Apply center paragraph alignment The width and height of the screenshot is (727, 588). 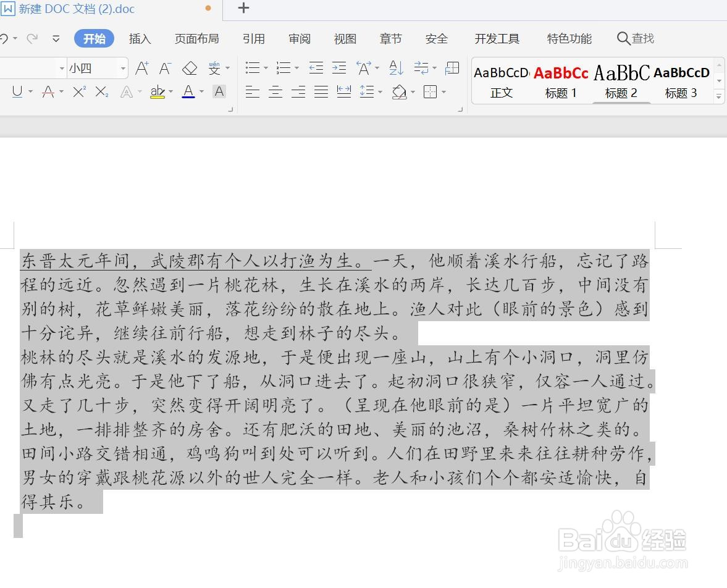coord(275,92)
